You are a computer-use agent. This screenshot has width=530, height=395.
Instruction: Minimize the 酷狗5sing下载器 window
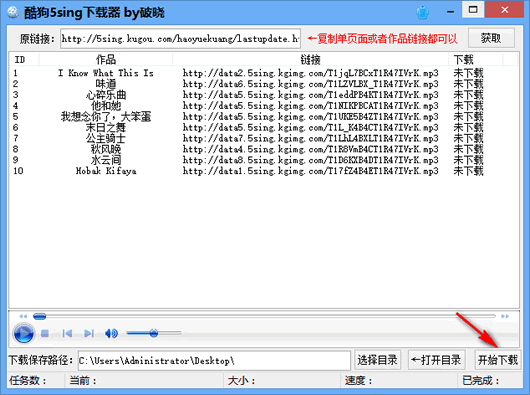pyautogui.click(x=450, y=11)
